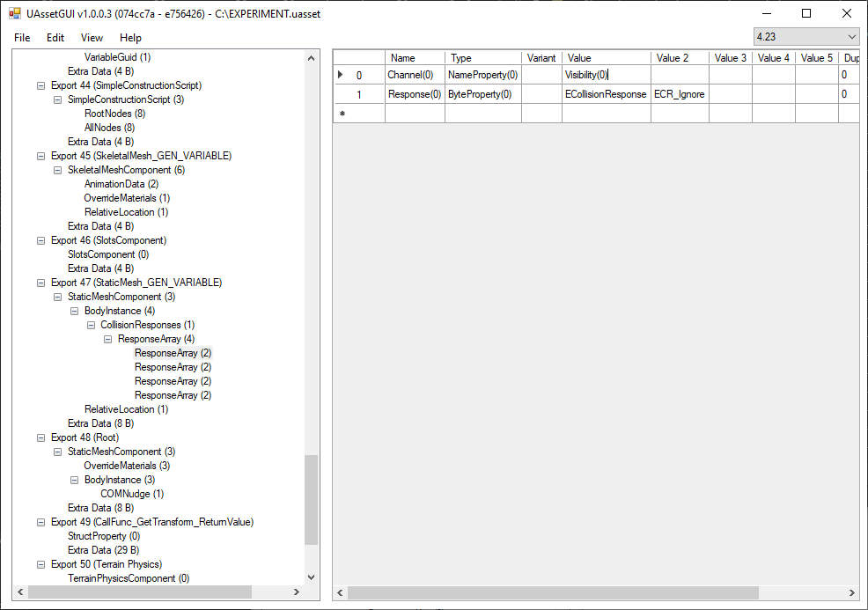The image size is (868, 610).
Task: Edit the Visibility(0) value cell
Action: [607, 75]
